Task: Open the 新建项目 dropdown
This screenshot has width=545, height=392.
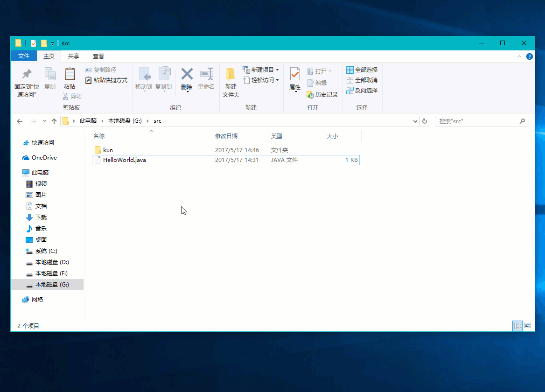Action: click(259, 69)
